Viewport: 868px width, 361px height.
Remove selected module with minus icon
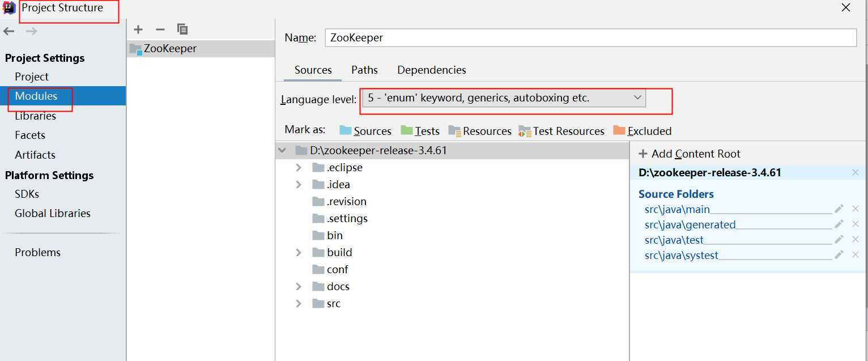pyautogui.click(x=160, y=29)
